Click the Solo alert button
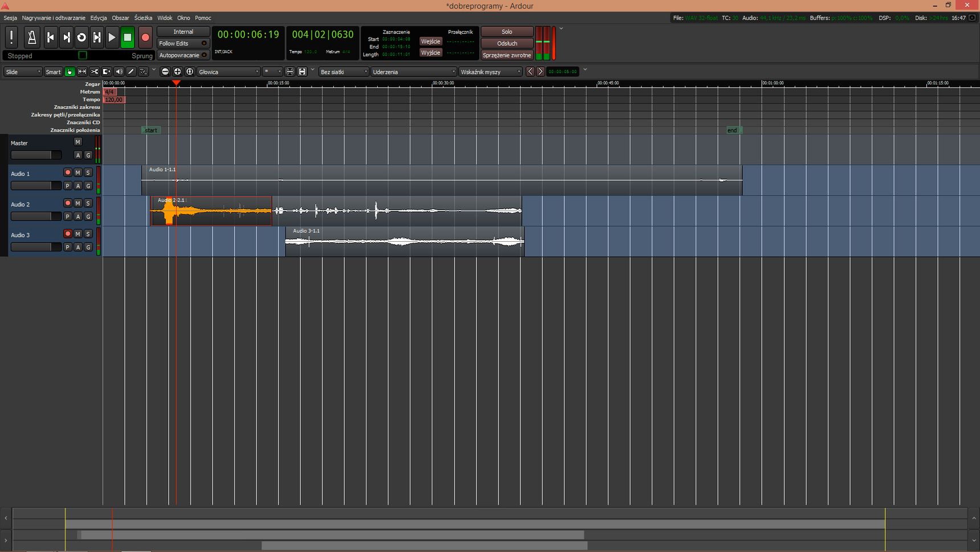Image resolution: width=980 pixels, height=552 pixels. pyautogui.click(x=507, y=32)
